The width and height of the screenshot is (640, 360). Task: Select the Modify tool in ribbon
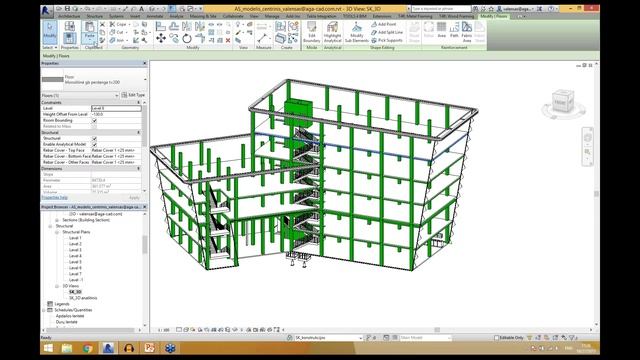click(x=50, y=32)
